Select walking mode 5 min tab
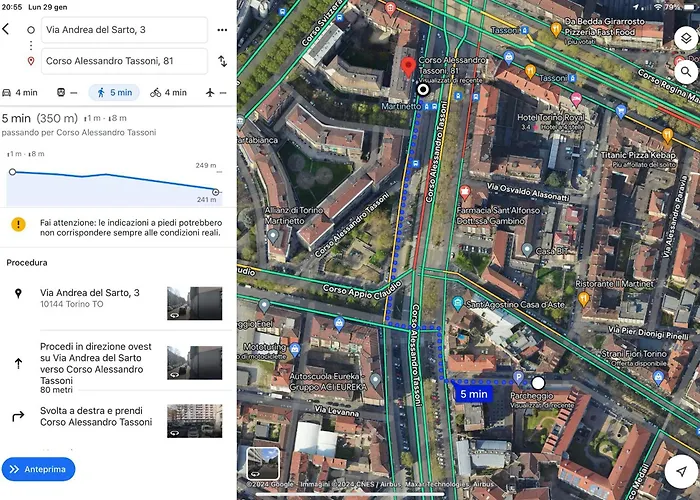 point(114,92)
